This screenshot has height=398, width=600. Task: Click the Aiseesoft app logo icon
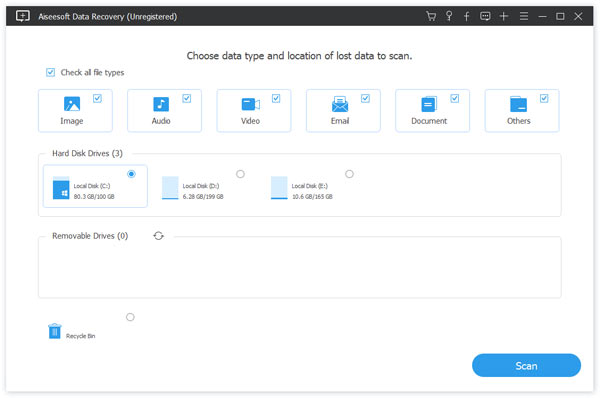tap(23, 16)
